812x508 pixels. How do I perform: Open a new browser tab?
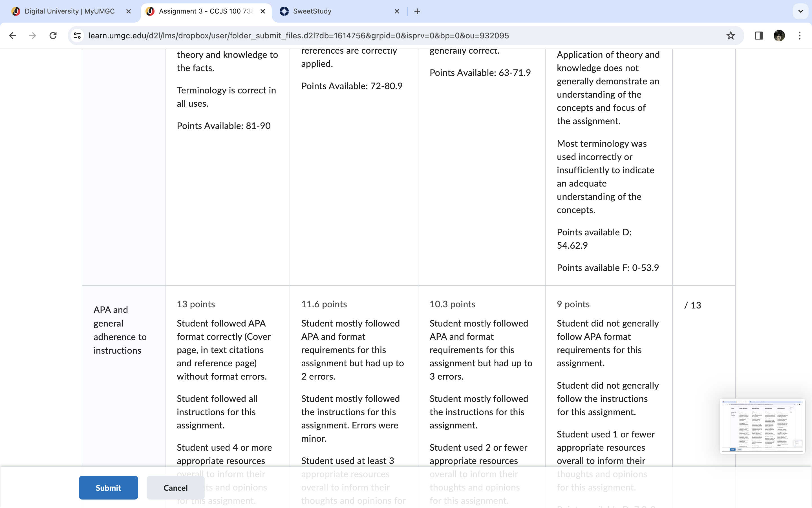tap(417, 11)
